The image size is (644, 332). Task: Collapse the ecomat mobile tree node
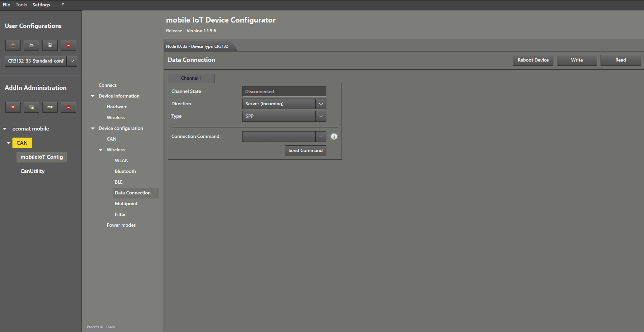[x=5, y=129]
